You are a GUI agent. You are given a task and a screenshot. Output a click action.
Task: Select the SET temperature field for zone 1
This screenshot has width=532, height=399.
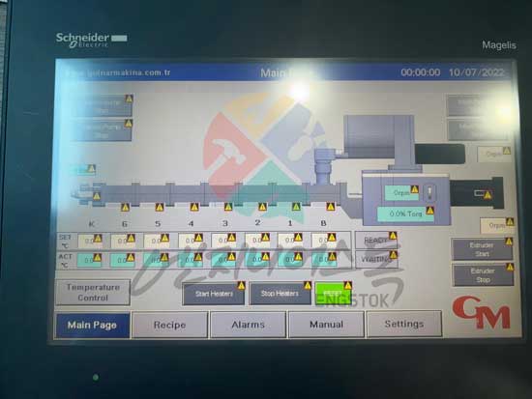tap(290, 240)
